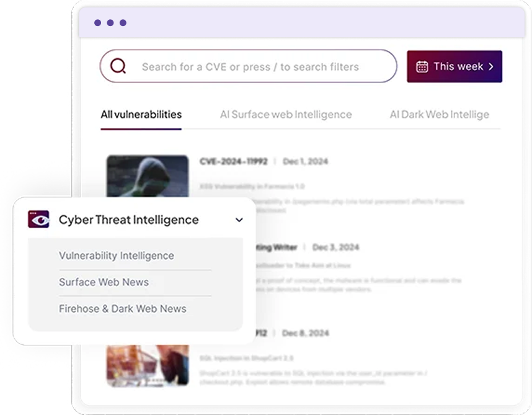532x415 pixels.
Task: Click the third purple dot in title bar
Action: 123,23
